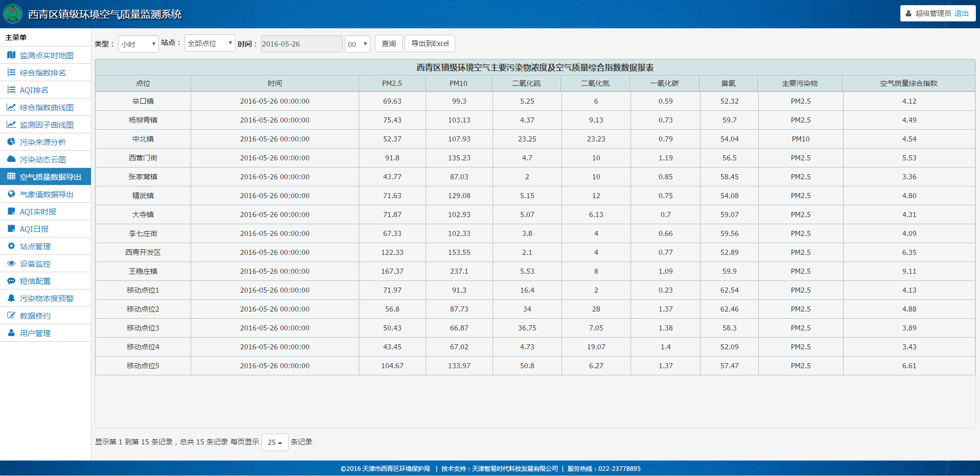This screenshot has height=476, width=980.
Task: Click the chat bubble icon for 短信配置
Action: click(x=11, y=281)
